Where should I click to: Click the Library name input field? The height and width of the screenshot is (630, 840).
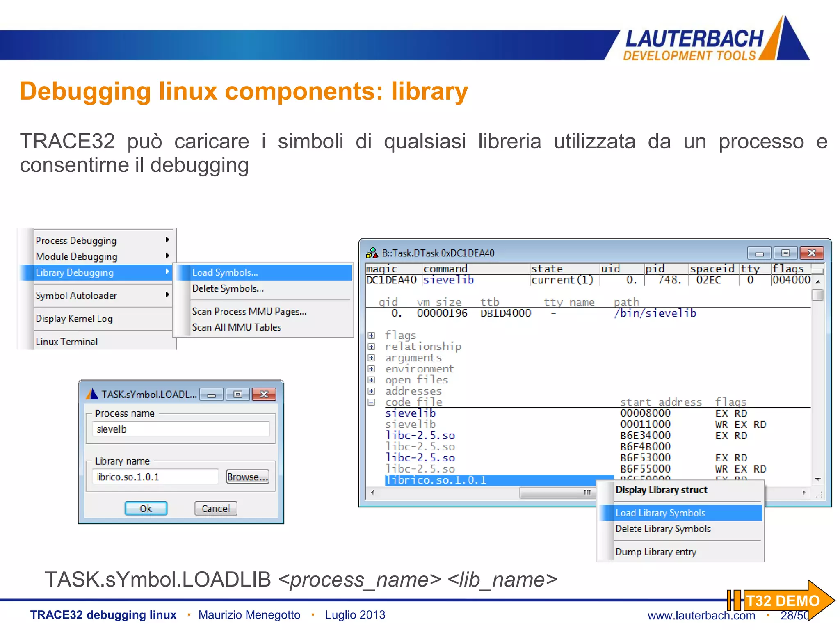[x=155, y=477]
